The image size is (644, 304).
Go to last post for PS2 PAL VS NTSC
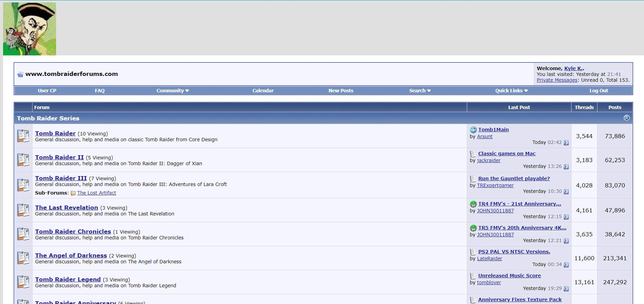coord(566,265)
